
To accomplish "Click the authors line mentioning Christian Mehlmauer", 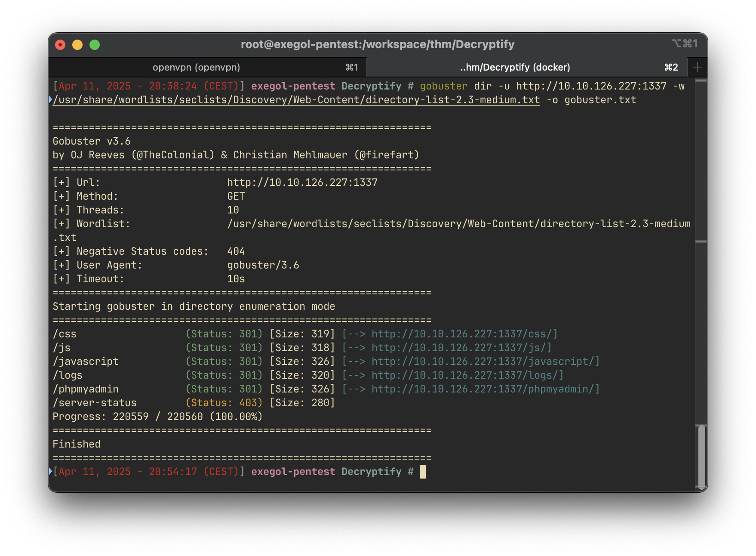I will click(x=236, y=155).
